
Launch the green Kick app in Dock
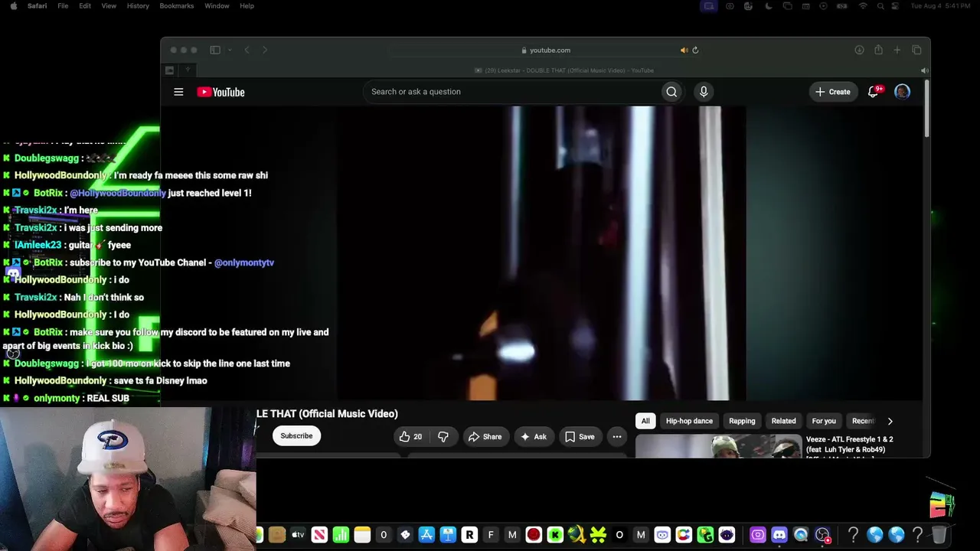(x=555, y=535)
